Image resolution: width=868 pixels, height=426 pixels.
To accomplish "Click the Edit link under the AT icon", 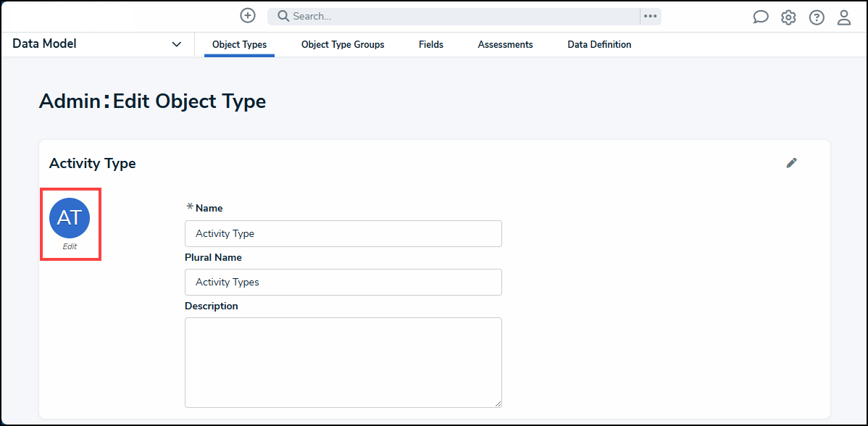I will pos(70,246).
